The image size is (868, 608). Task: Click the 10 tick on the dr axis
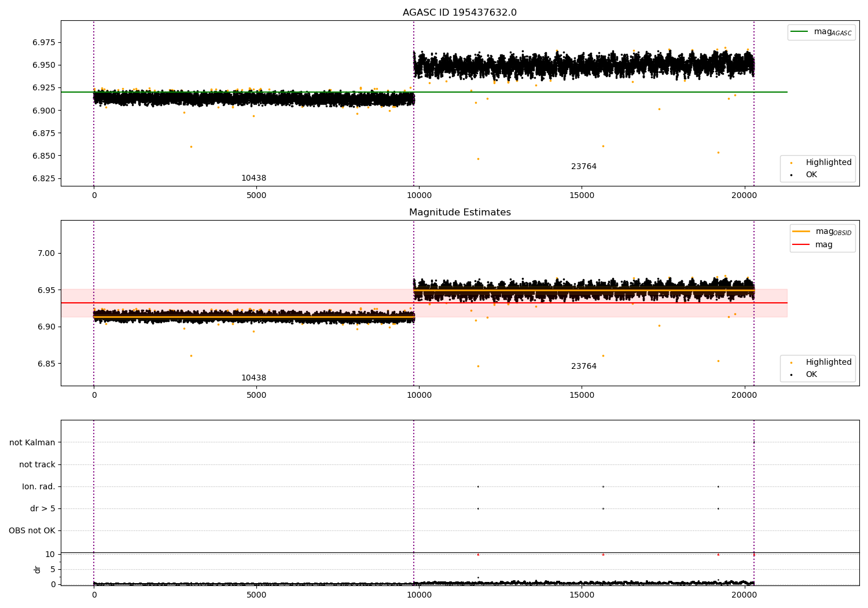50,555
